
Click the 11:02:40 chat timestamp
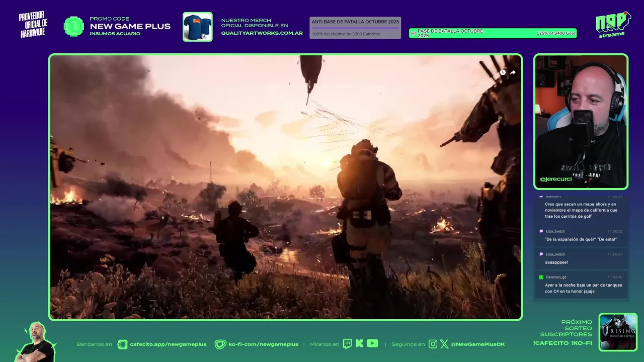[x=614, y=277]
